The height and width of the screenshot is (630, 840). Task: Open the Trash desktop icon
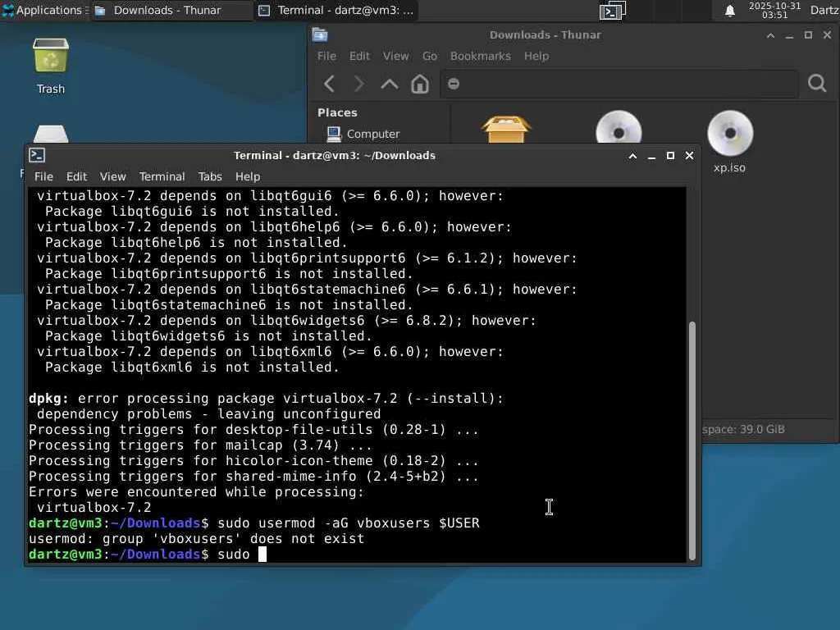[x=50, y=66]
